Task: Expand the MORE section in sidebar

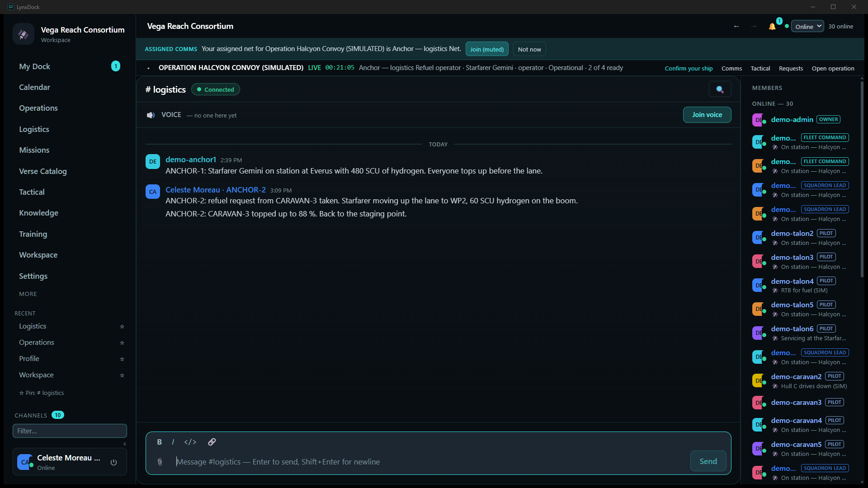Action: pyautogui.click(x=28, y=294)
